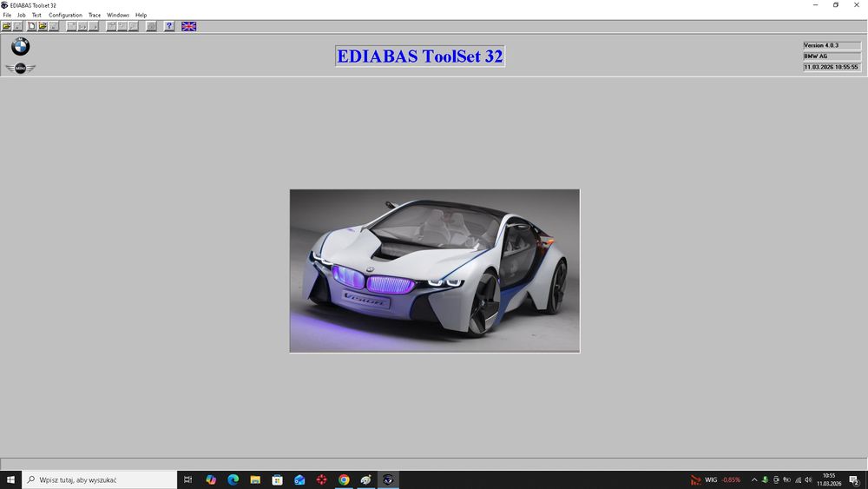Image resolution: width=868 pixels, height=489 pixels.
Task: Launch Copilot from the taskbar
Action: (x=211, y=479)
